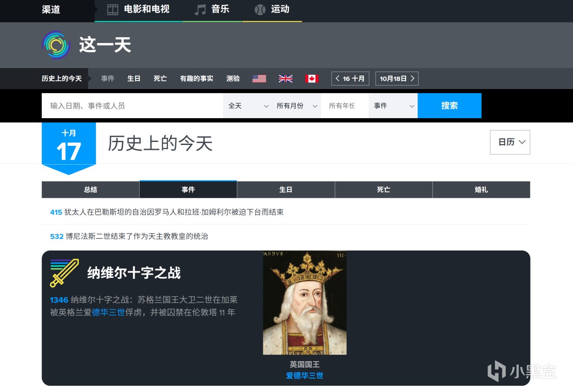
Task: Switch to the 生日 tab
Action: [x=286, y=190]
